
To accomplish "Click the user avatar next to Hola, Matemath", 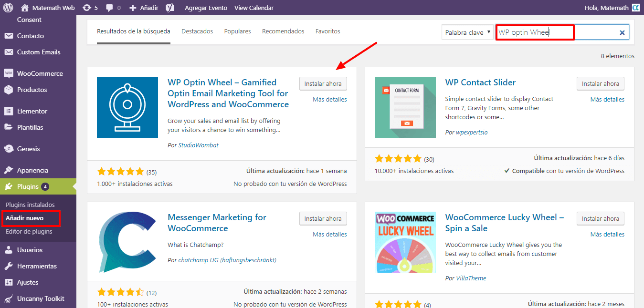I will [636, 8].
